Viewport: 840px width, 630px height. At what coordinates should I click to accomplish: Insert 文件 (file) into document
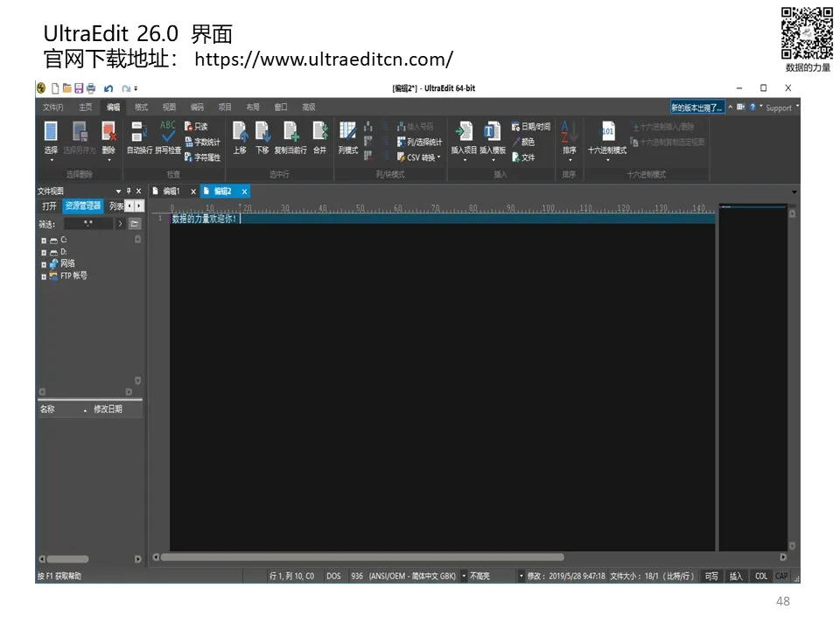523,157
